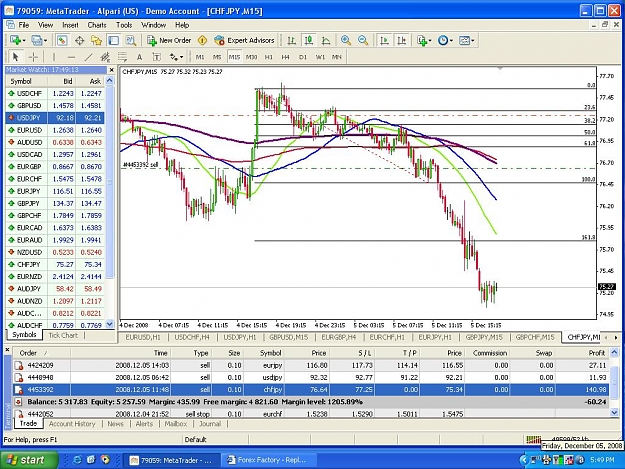Image resolution: width=625 pixels, height=469 pixels.
Task: Select the EURUSD,H1 chart tab
Action: [x=143, y=337]
